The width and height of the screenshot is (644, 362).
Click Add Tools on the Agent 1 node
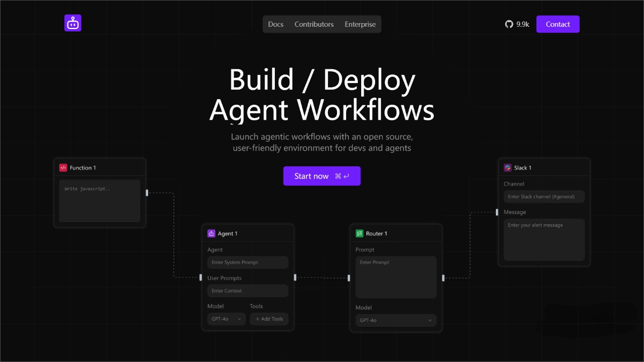(269, 319)
